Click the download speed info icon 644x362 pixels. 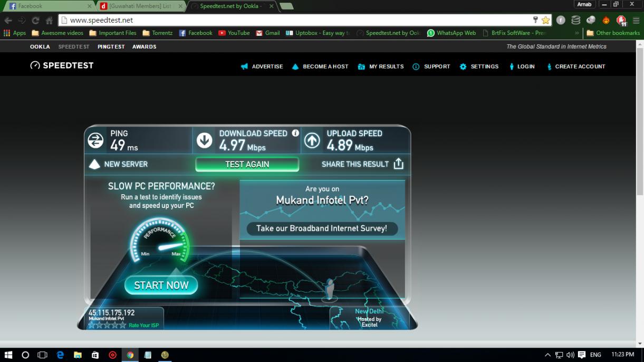pos(295,133)
